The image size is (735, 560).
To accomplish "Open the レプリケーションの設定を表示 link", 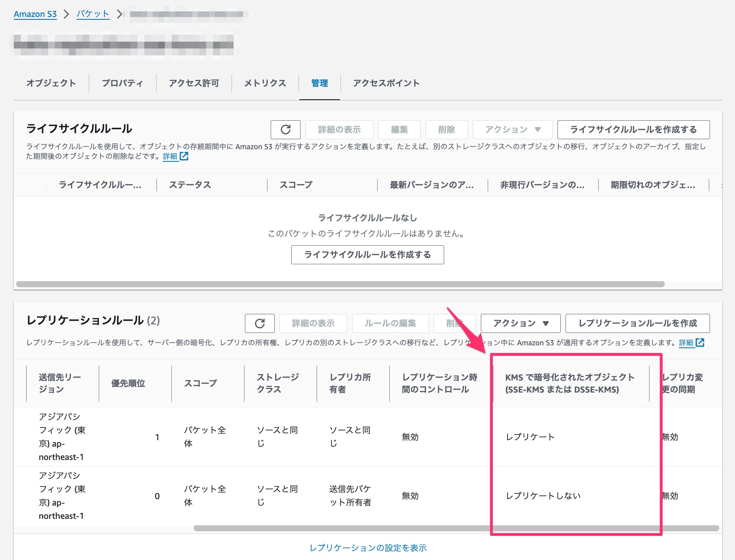I will pyautogui.click(x=368, y=547).
